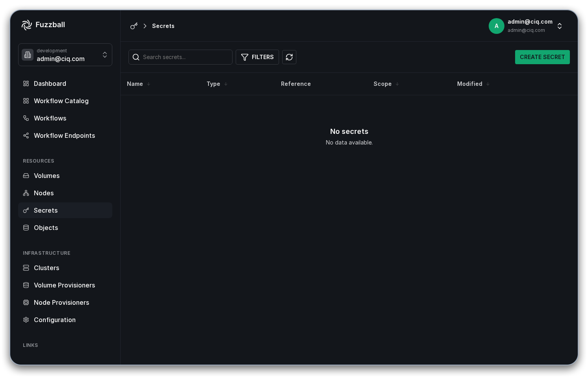The image size is (588, 378).
Task: Navigate to Workflows
Action: [65, 118]
